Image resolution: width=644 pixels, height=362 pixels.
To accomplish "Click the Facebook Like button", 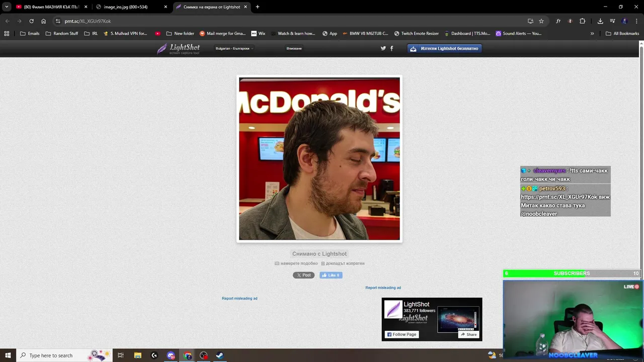I will [x=331, y=275].
